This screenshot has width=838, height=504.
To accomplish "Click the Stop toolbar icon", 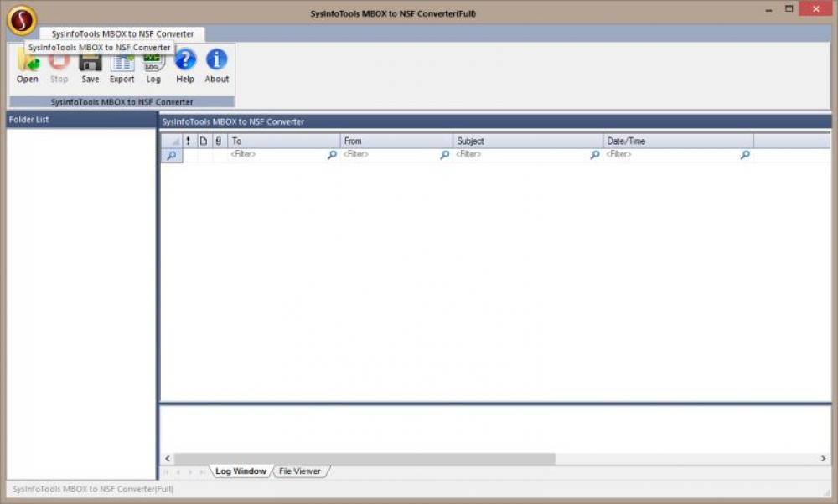I will 58,67.
